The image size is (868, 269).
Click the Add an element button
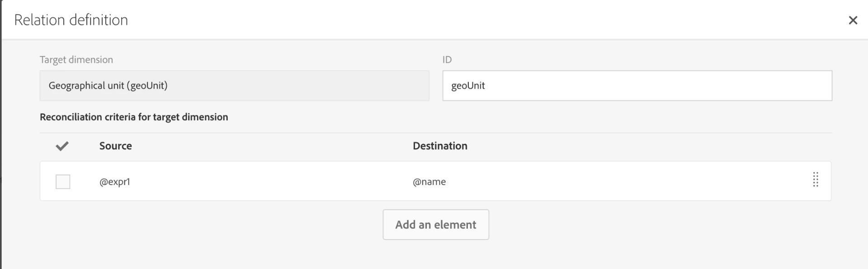(x=436, y=225)
